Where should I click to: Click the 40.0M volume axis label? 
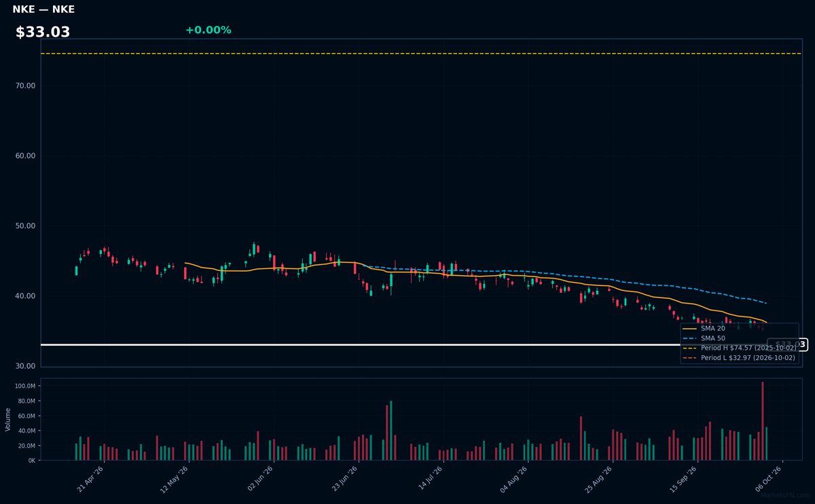click(x=26, y=431)
